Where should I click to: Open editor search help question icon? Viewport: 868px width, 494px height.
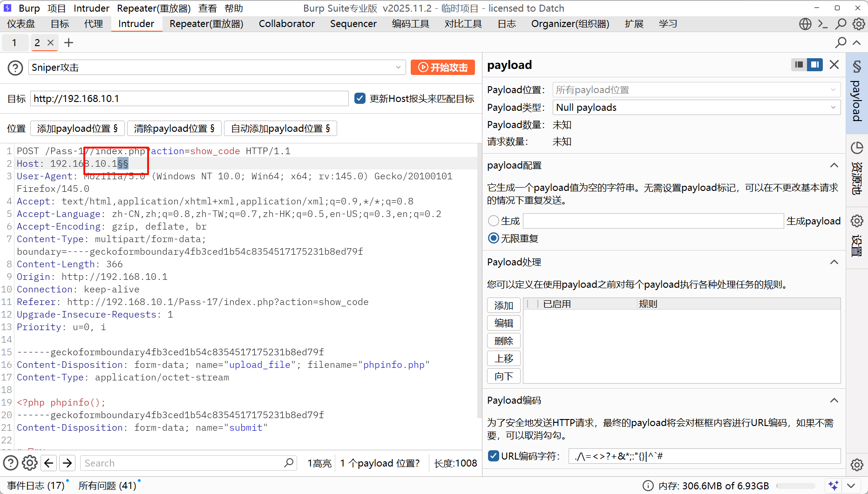pyautogui.click(x=11, y=463)
